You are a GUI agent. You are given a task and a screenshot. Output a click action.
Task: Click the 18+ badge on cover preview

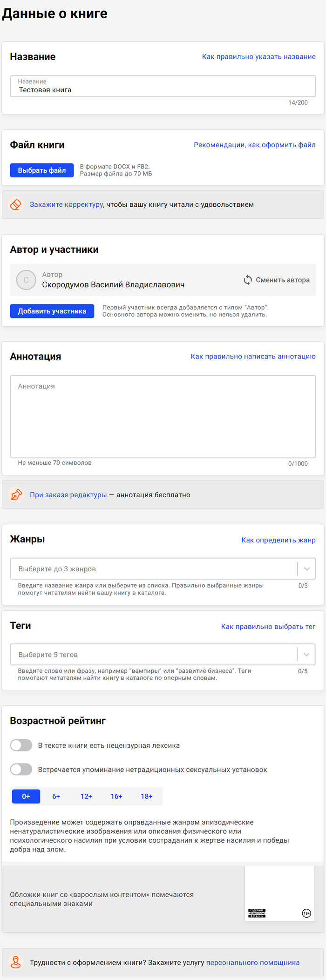(306, 913)
